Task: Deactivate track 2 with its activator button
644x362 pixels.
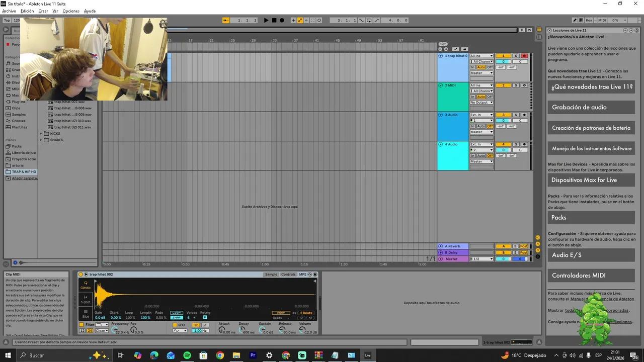Action: [503, 85]
